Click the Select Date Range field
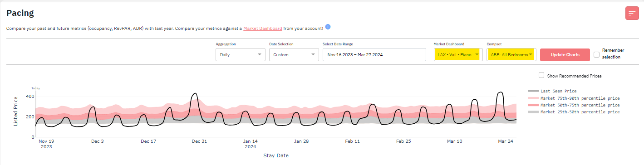The height and width of the screenshot is (165, 644). [x=374, y=54]
